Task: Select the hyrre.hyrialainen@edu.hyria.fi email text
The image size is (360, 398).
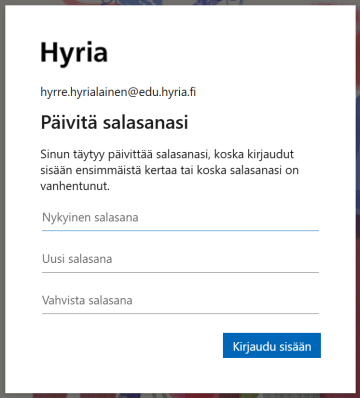Action: [x=118, y=92]
